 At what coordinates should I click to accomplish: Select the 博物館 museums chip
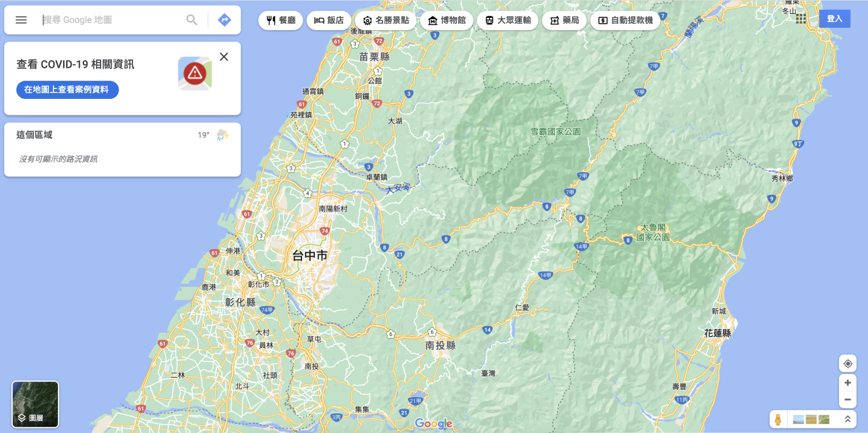click(447, 20)
